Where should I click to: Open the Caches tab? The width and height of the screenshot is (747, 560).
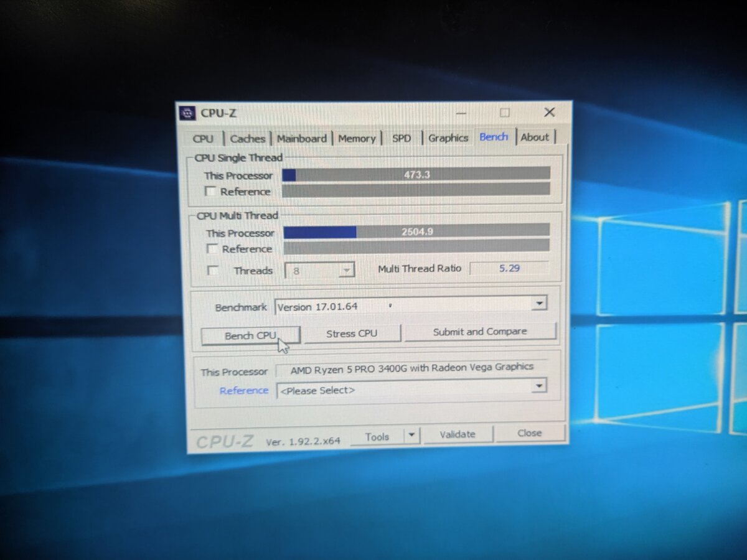247,139
